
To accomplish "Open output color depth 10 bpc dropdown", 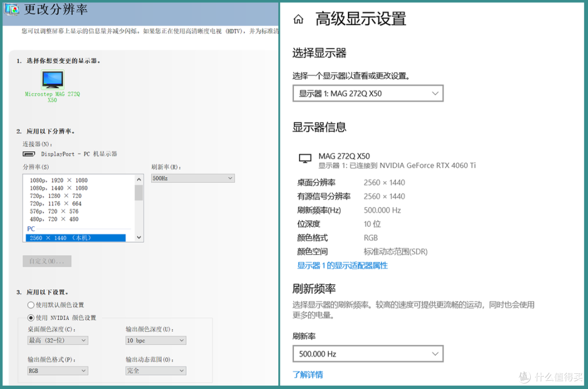I will tap(156, 340).
